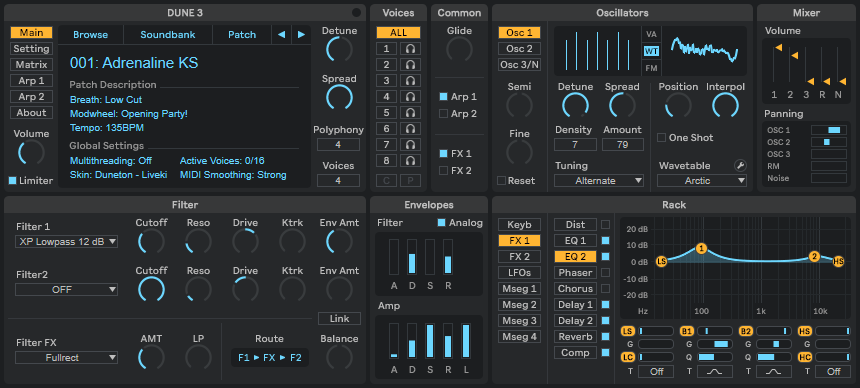Open Wavetable dropdown showing Arctic
This screenshot has width=860, height=388.
click(702, 181)
